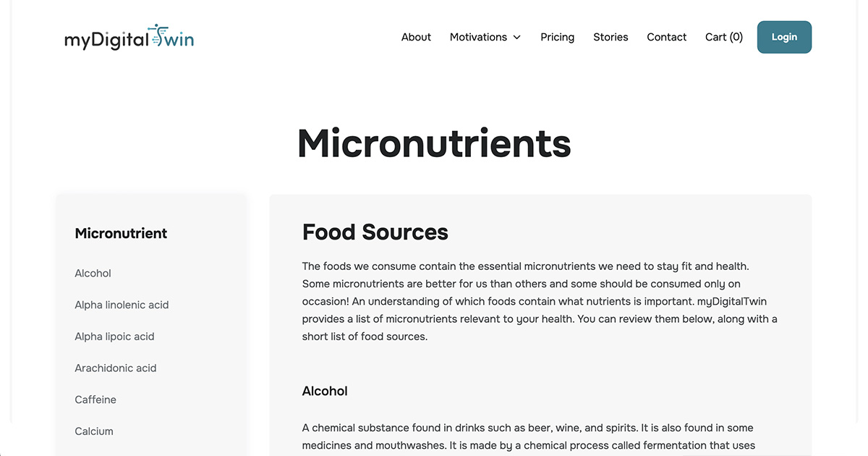Click the myDigitalTwin logo
This screenshot has width=868, height=456.
pyautogui.click(x=129, y=37)
